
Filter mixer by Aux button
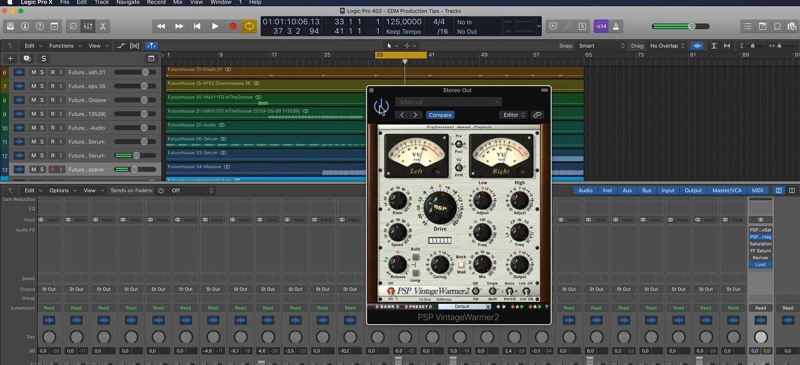[627, 190]
